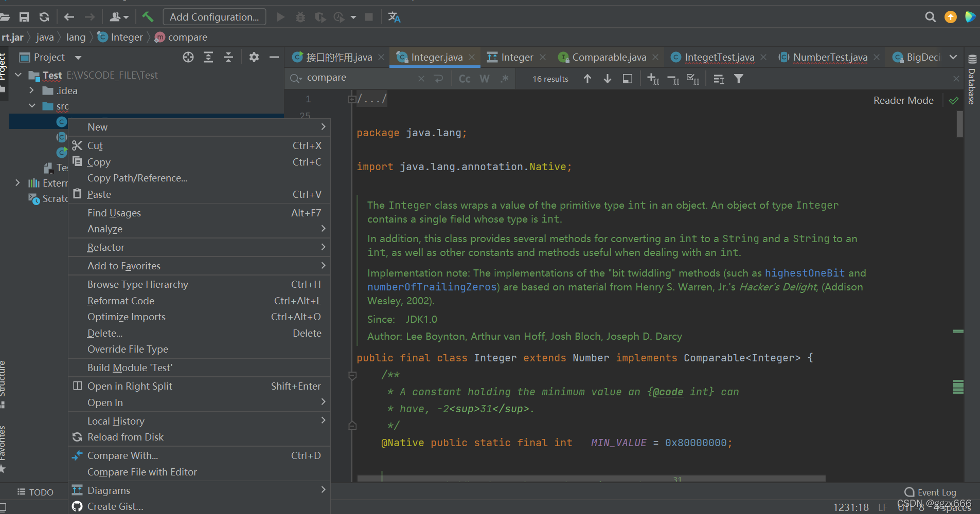This screenshot has height=514, width=980.
Task: Open the hidden tabs dropdown chevron
Action: 953,57
